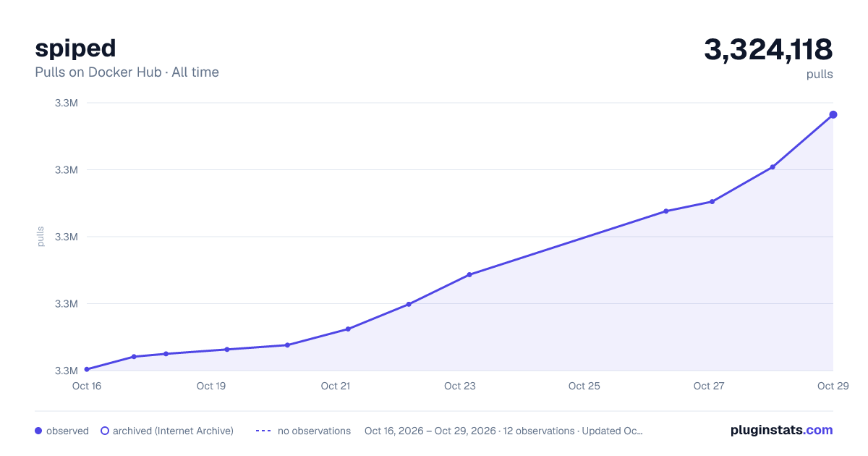Click the 'pulls' label under the total
This screenshot has height=456, width=868.
[x=820, y=74]
